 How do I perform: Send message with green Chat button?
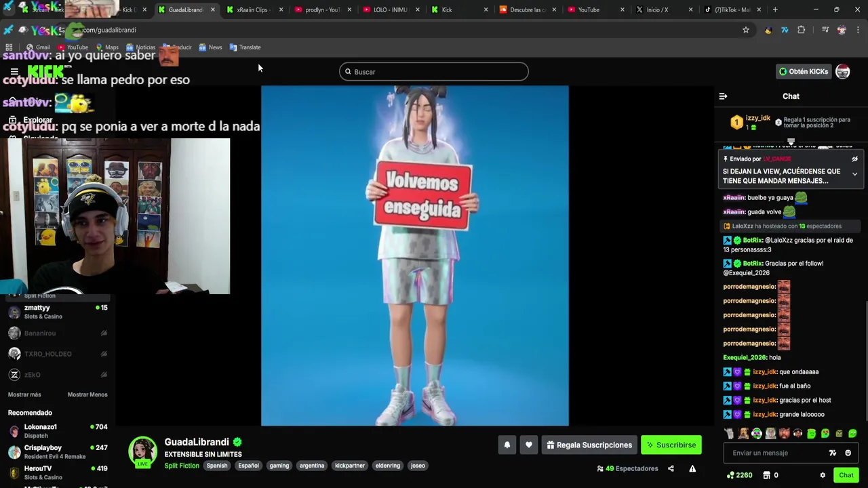point(846,475)
